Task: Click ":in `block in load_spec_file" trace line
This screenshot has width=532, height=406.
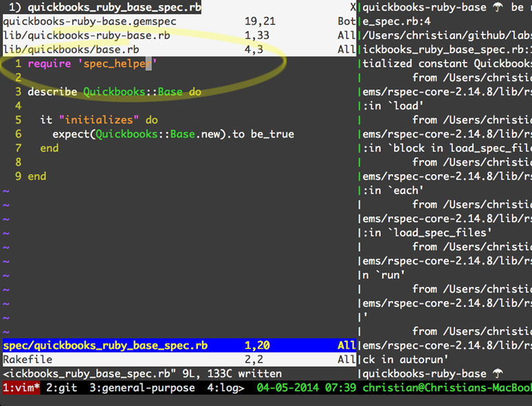Action: pos(447,148)
